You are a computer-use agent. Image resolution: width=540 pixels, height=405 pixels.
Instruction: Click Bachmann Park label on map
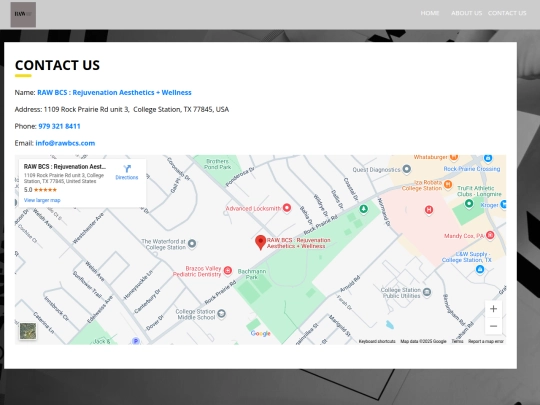252,274
